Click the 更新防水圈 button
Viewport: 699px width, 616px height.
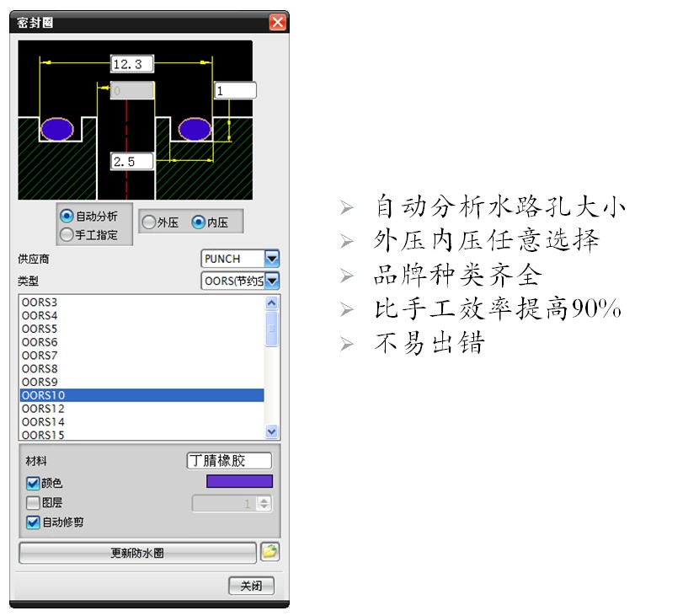point(137,554)
